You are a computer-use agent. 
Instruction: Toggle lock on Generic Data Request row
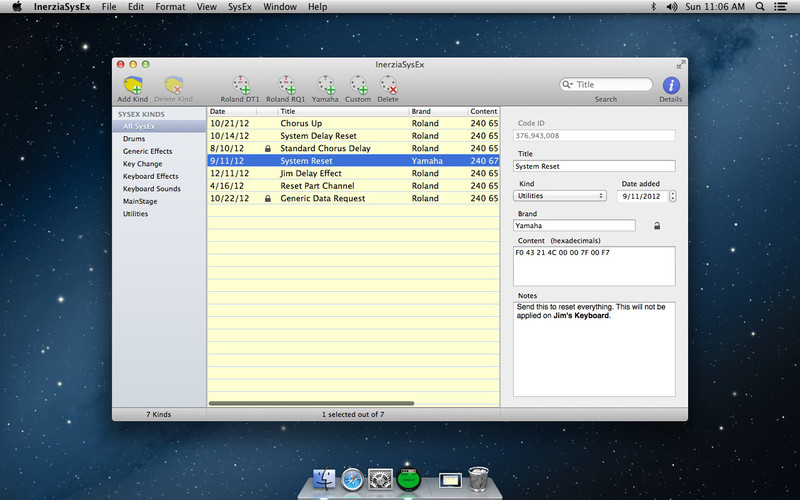click(267, 199)
